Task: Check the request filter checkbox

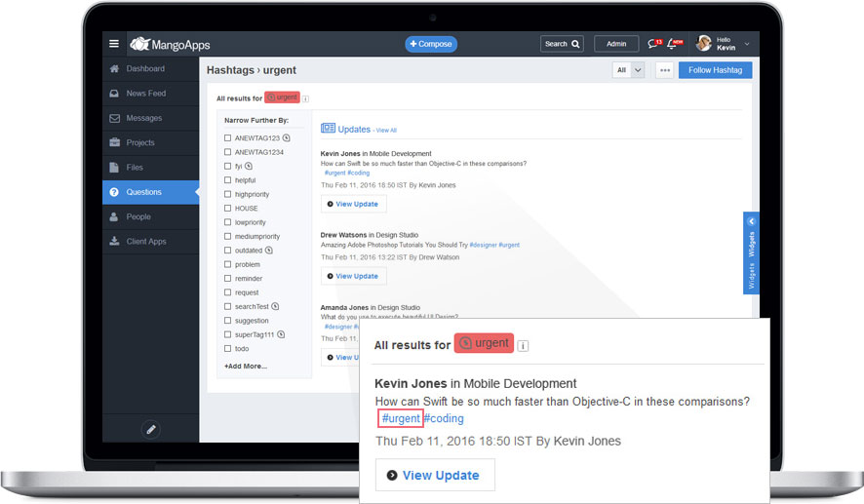Action: [227, 292]
